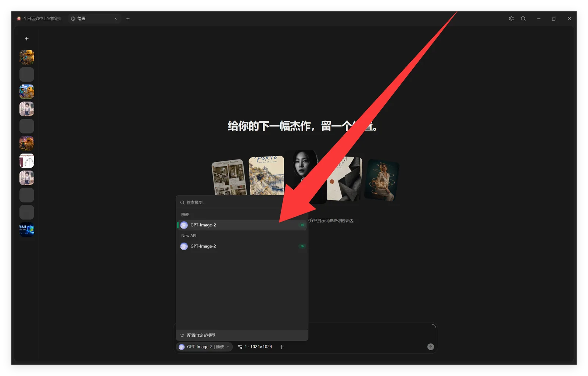Open the PORTO sample artwork card
The width and height of the screenshot is (588, 376).
coord(266,175)
